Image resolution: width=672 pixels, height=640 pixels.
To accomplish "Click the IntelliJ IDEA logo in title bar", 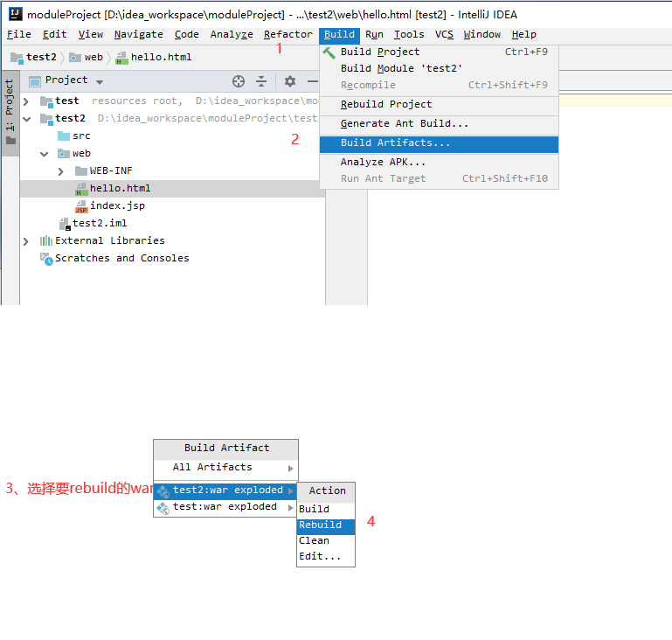I will pyautogui.click(x=16, y=14).
